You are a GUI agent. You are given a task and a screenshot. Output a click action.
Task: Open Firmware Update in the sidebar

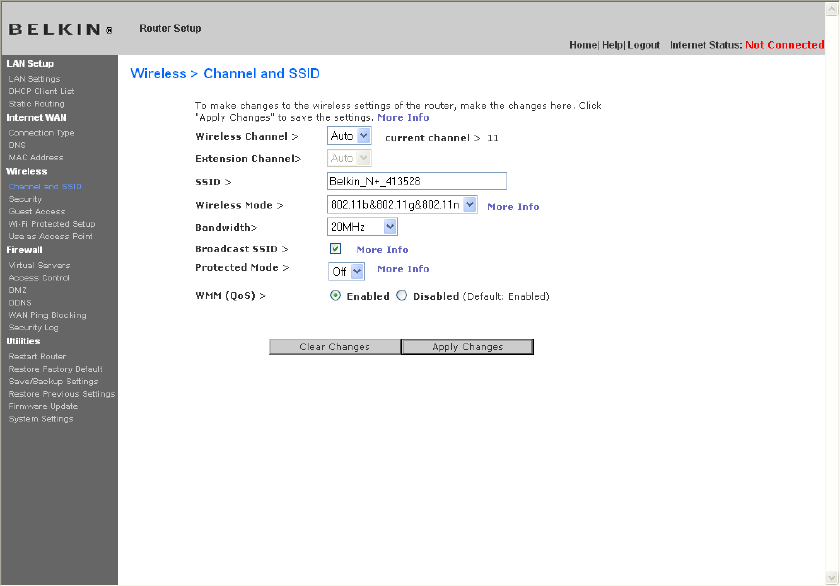tap(43, 406)
